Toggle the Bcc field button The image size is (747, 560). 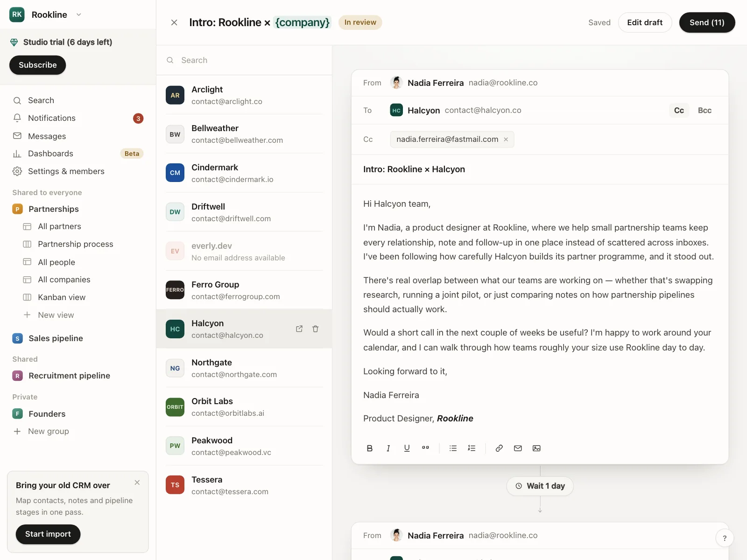705,111
